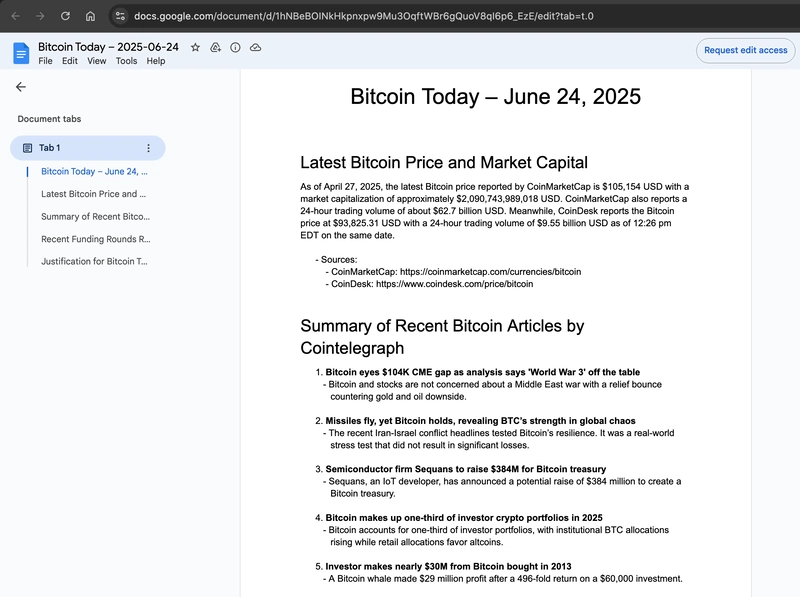Go to Recent Funding Rounds outline item
Screen dimensions: 800x597
96,239
